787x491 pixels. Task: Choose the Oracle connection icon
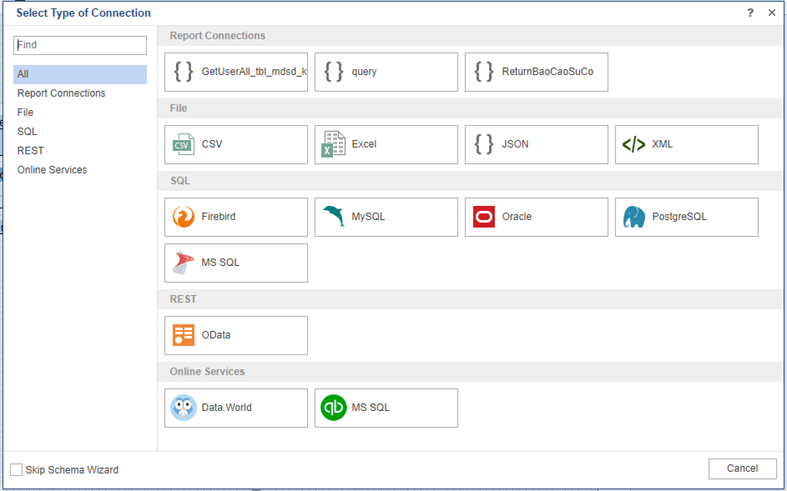pos(483,217)
